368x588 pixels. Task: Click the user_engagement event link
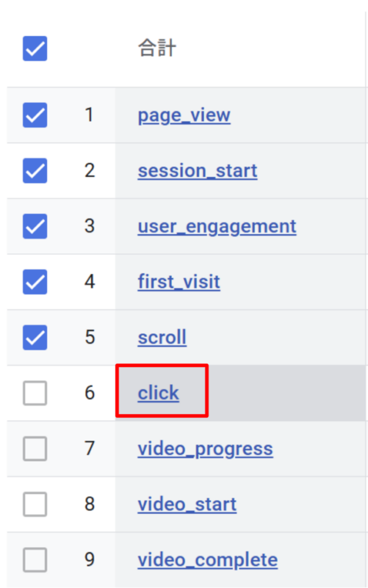216,227
